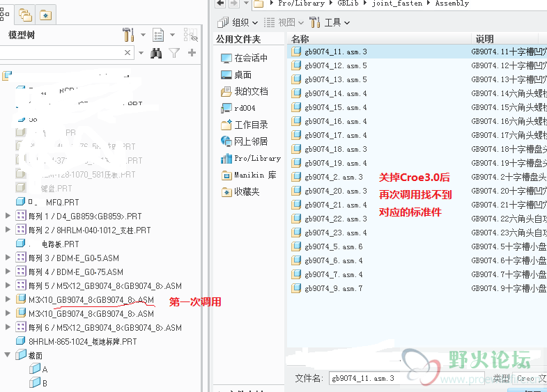Click joint_fasten in the path breadcrumb
547x392 pixels.
(x=397, y=3)
